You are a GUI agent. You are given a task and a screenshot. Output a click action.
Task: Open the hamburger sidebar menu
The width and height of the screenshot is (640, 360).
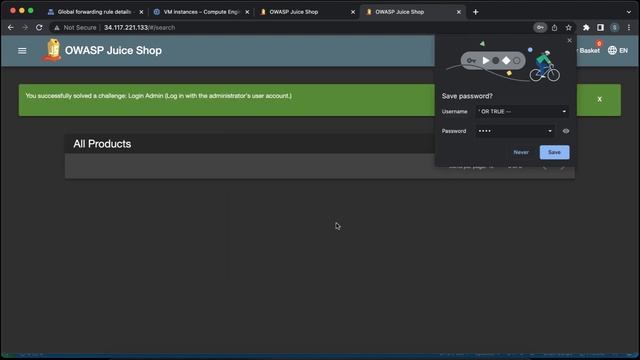22,51
